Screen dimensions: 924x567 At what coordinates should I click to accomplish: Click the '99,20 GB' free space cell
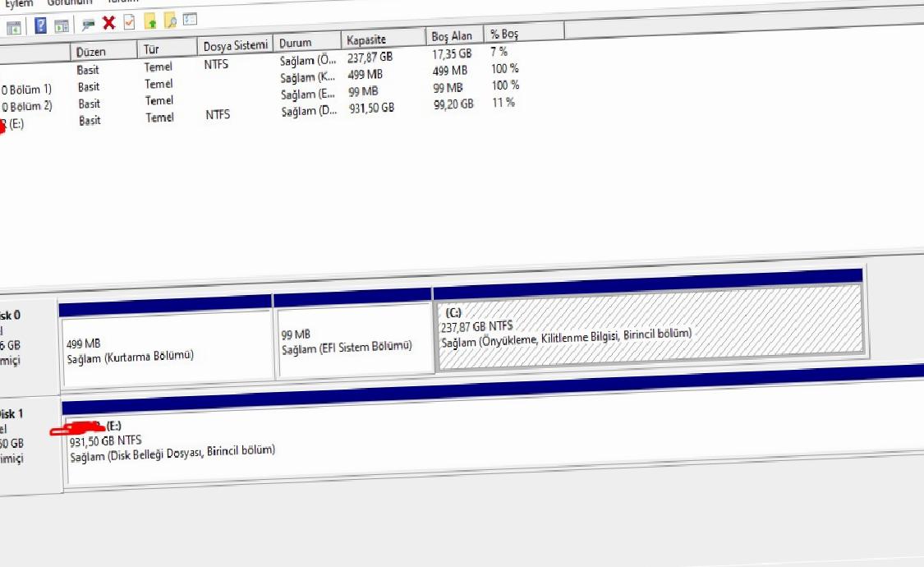click(453, 104)
